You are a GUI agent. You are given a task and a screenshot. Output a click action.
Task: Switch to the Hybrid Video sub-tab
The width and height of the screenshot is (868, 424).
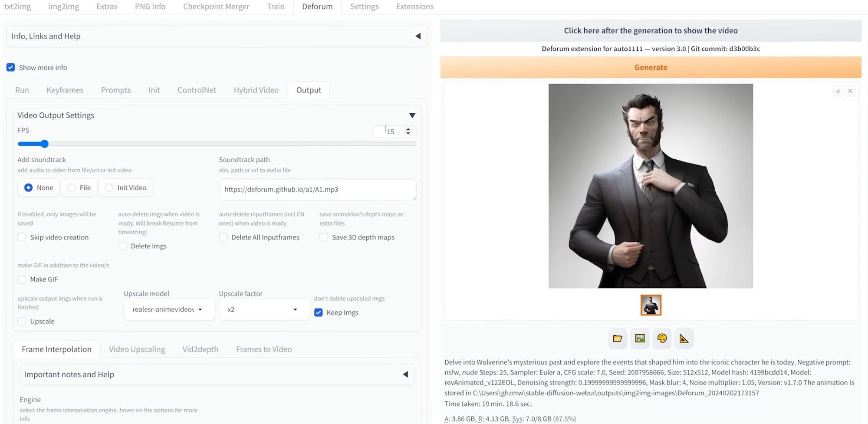256,90
